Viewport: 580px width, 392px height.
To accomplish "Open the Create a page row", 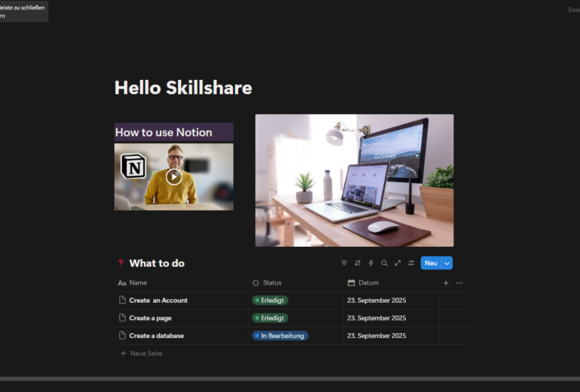I will coord(150,318).
